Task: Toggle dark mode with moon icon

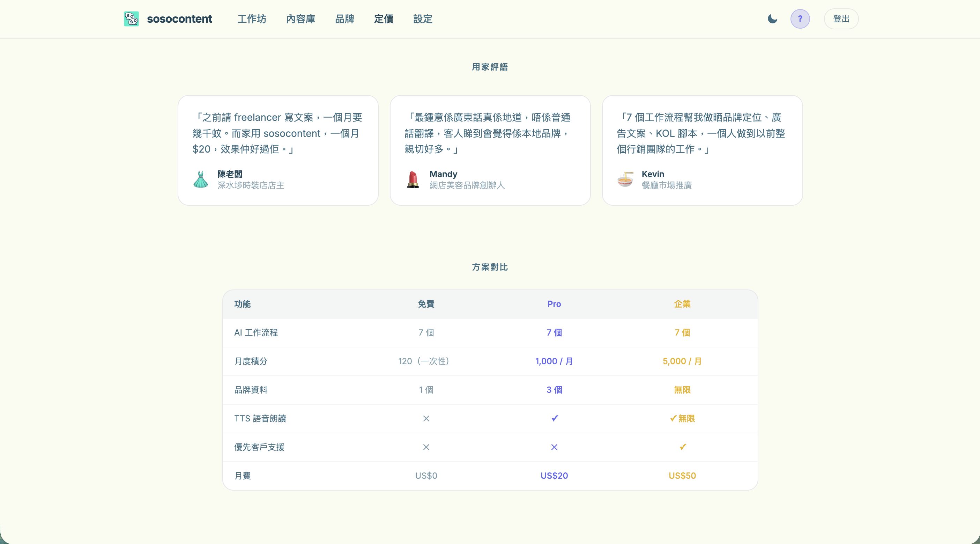Action: [772, 19]
